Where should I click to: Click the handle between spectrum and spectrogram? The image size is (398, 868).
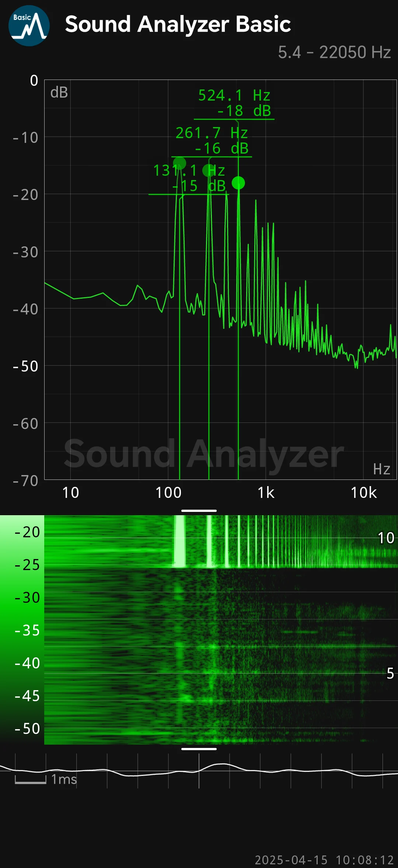point(199,511)
